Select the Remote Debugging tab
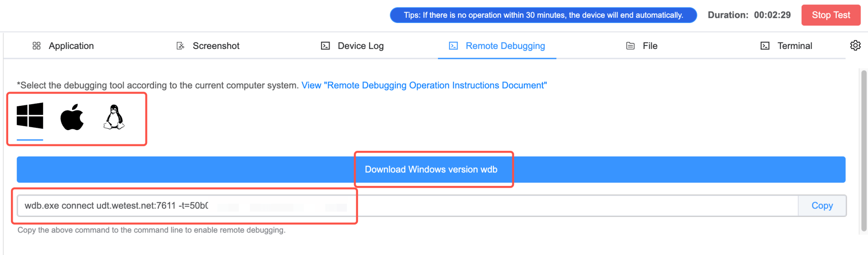 coord(505,46)
